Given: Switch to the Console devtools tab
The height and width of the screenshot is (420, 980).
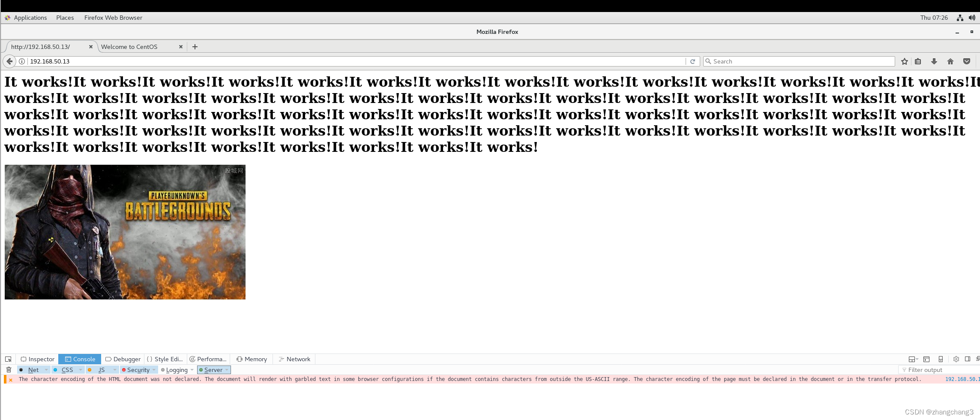Looking at the screenshot, I should pos(80,359).
